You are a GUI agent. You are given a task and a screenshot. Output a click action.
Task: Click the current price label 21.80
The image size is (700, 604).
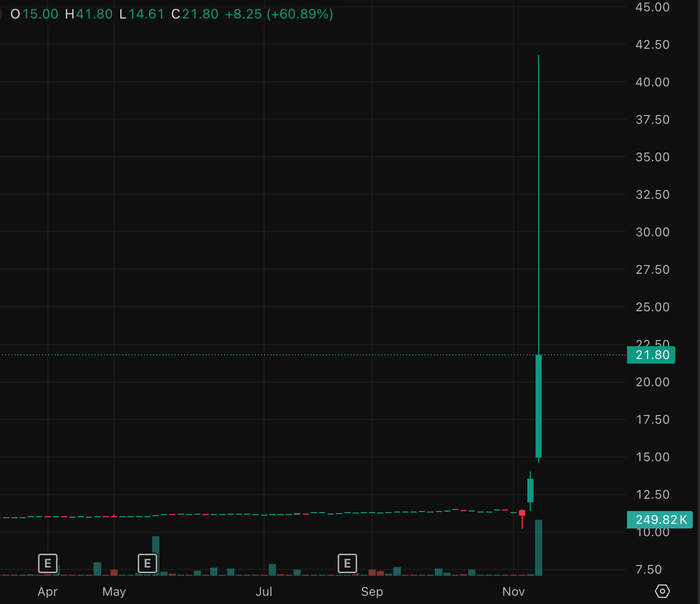(651, 355)
